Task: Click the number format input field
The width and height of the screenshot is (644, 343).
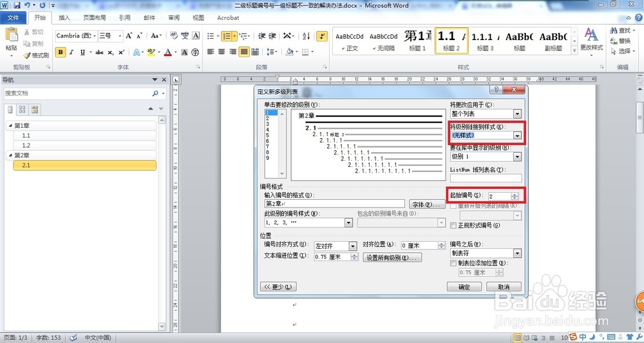Action: [334, 204]
